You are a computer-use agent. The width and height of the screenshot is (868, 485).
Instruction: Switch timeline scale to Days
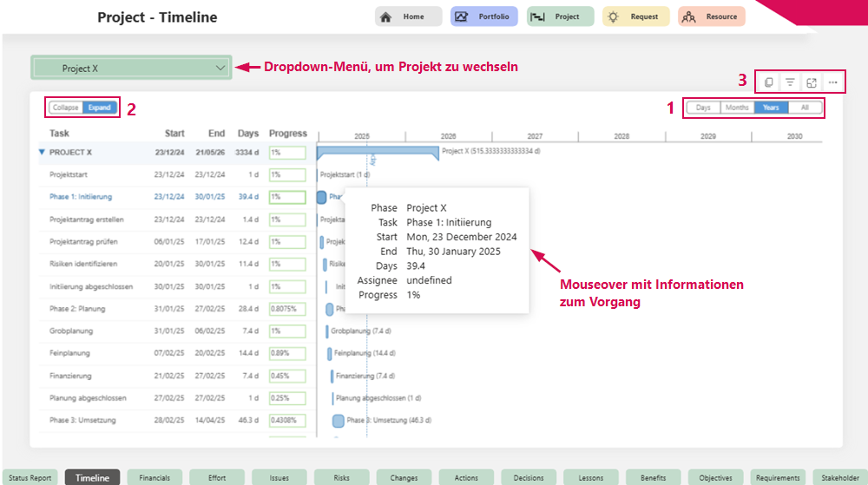[x=703, y=108]
